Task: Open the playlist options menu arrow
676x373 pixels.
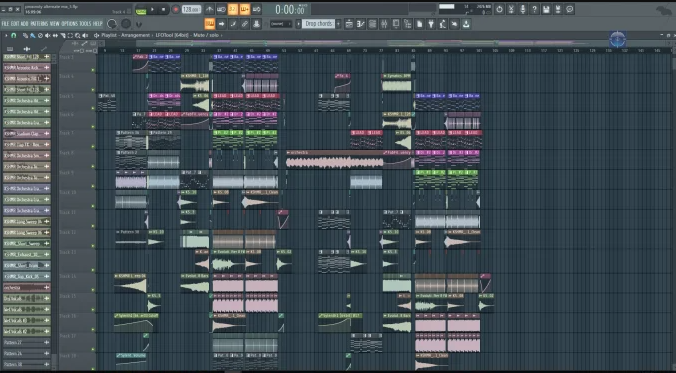Action: tap(6, 35)
